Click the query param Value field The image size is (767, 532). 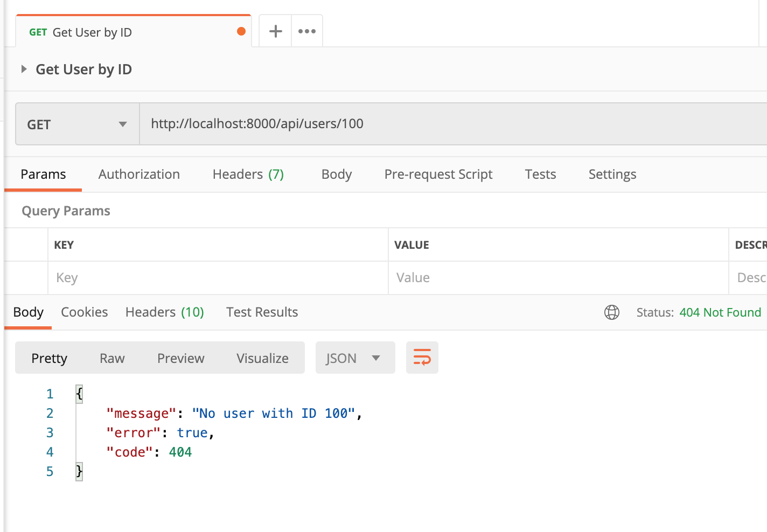point(559,278)
